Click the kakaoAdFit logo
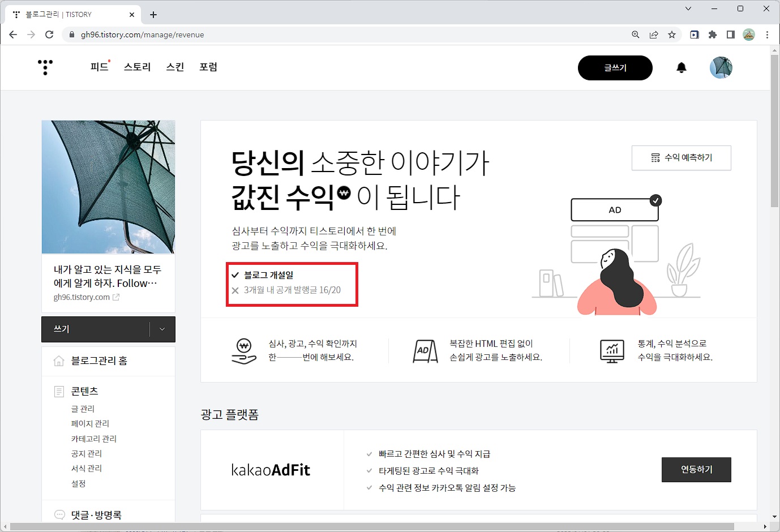Image resolution: width=780 pixels, height=532 pixels. (x=271, y=470)
